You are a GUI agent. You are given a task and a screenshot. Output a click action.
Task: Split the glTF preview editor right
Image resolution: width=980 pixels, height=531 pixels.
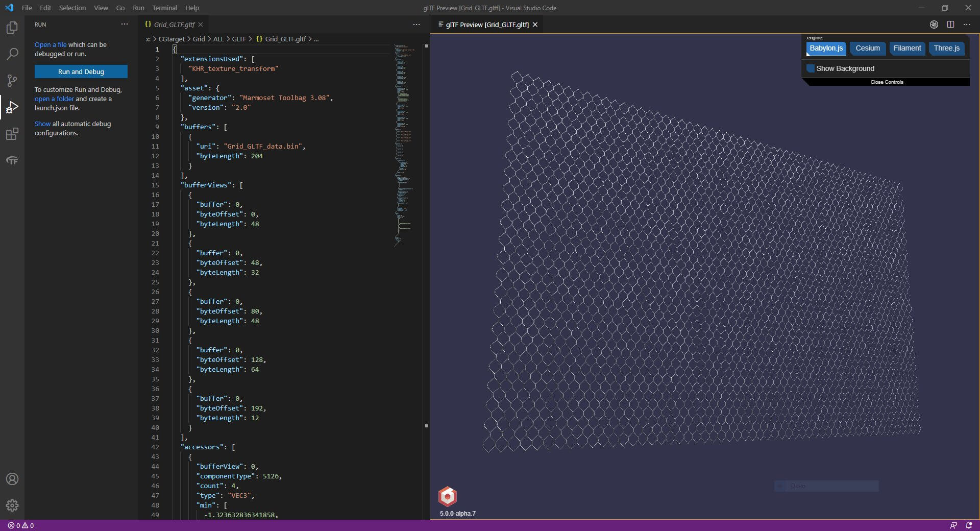point(950,25)
